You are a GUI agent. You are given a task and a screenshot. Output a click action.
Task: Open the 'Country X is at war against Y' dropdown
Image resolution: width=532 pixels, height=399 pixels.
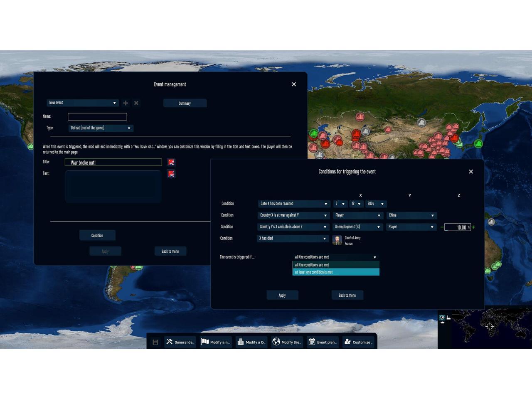pyautogui.click(x=293, y=215)
